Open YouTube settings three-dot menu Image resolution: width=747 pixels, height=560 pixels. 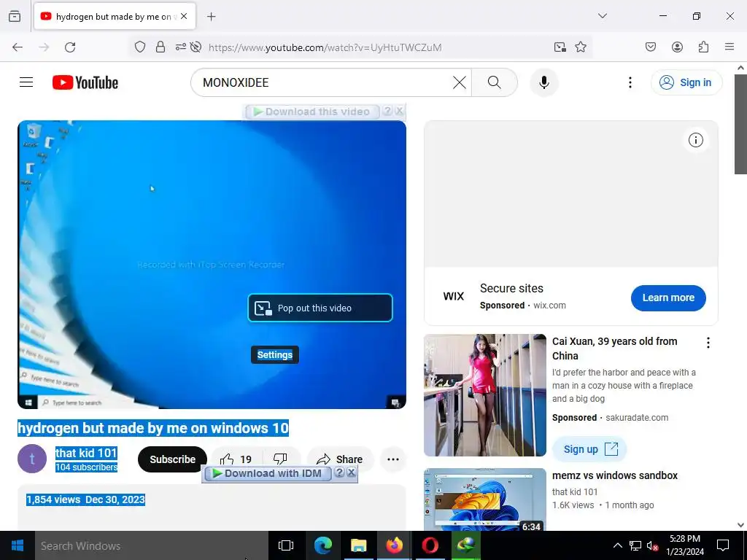tap(630, 82)
